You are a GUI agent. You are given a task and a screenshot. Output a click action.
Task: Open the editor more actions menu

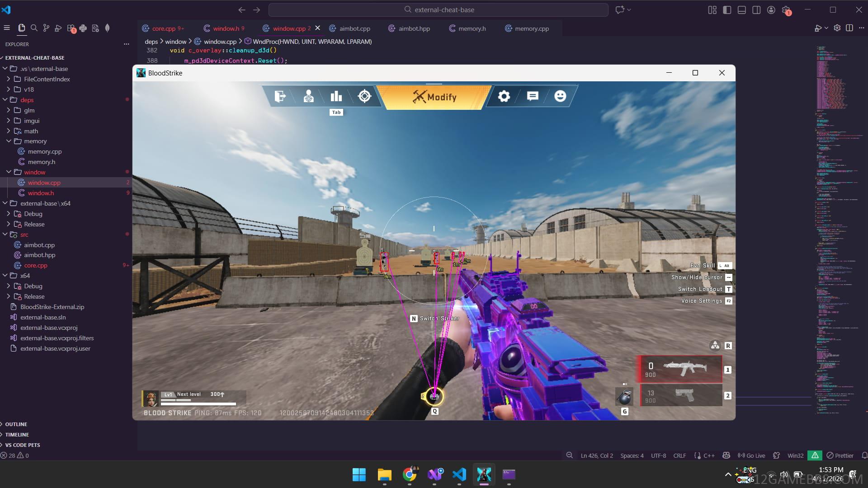tap(861, 28)
